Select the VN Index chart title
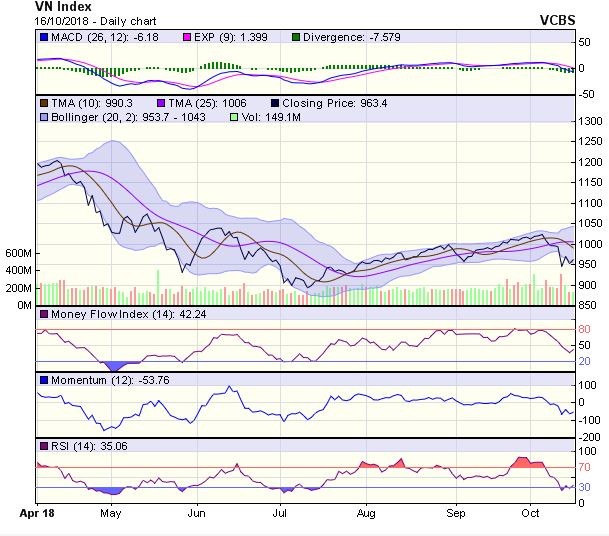This screenshot has height=536, width=609. [63, 7]
